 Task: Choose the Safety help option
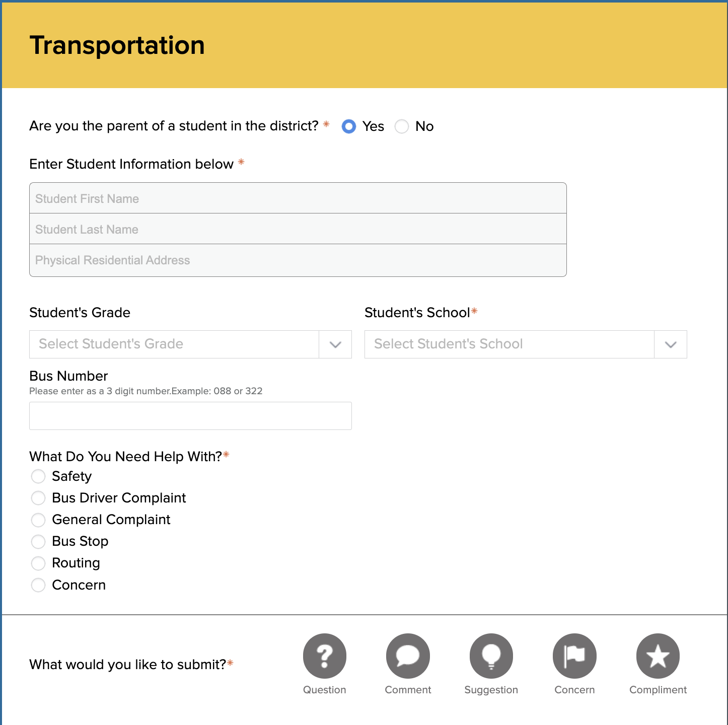pyautogui.click(x=38, y=476)
